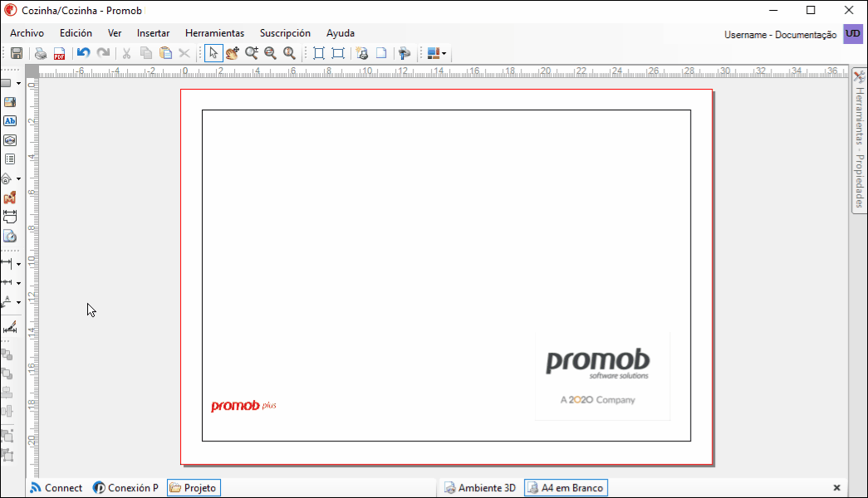Viewport: 868px width, 498px height.
Task: Click the new page with printer icon
Action: point(362,53)
